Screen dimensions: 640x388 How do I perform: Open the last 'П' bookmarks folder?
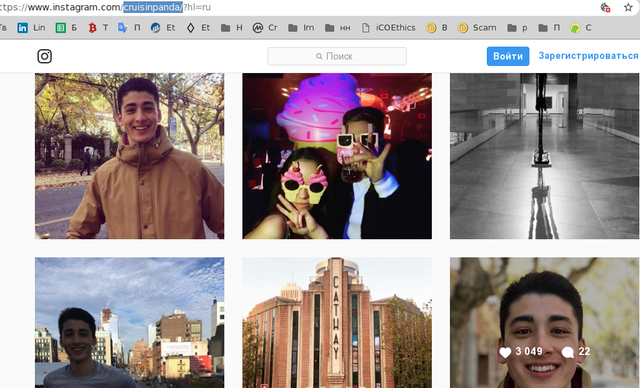549,28
